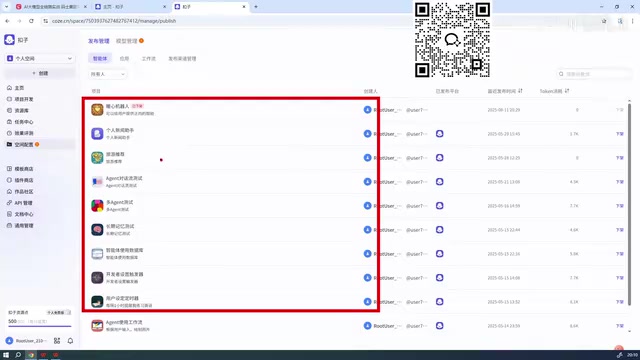Select the 智能体 sub-tab

(100, 58)
